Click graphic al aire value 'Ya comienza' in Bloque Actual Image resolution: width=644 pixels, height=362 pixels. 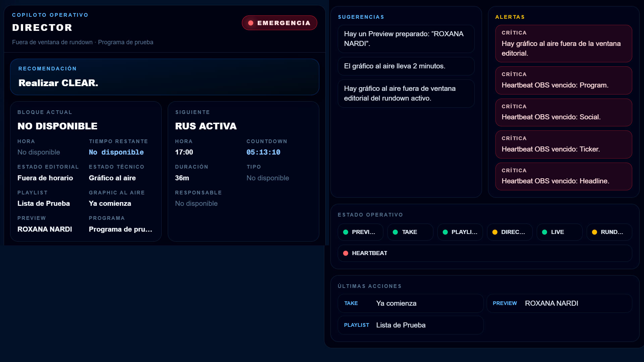[110, 203]
